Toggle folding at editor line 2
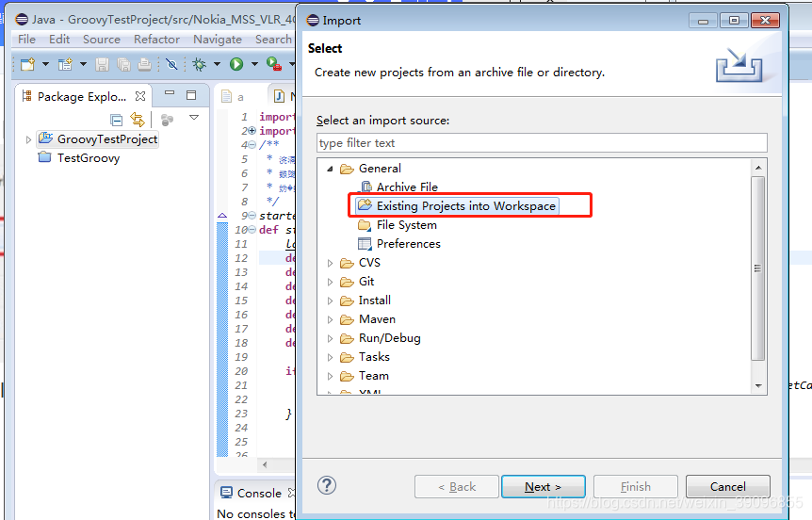 pos(252,131)
